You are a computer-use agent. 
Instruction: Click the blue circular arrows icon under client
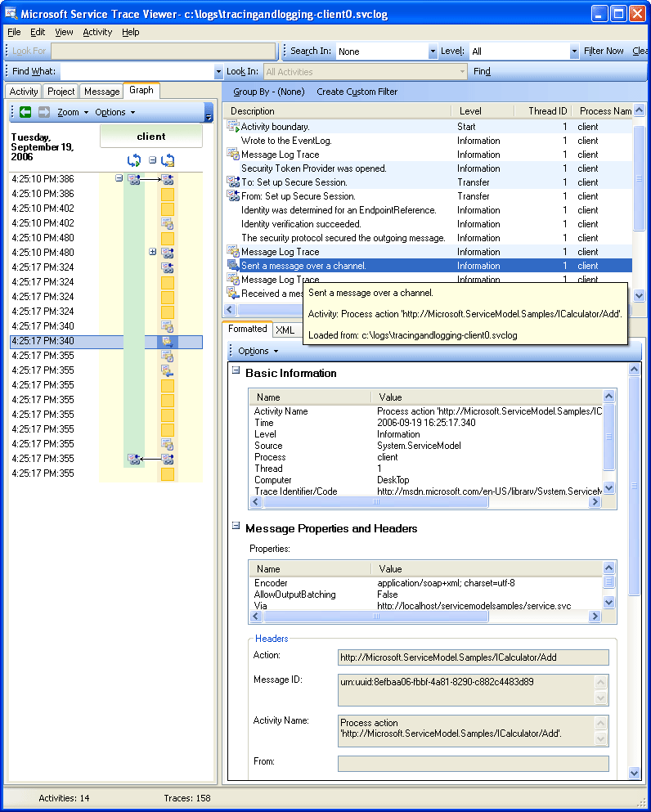pos(134,160)
